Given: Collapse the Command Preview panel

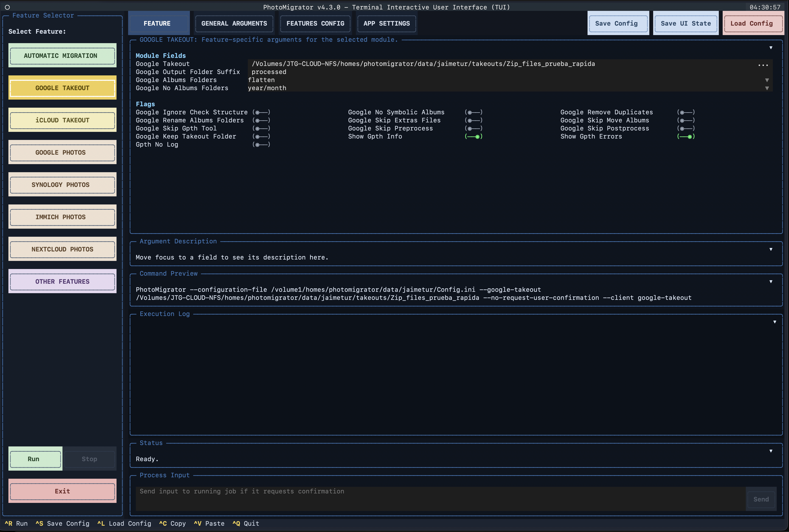Looking at the screenshot, I should click(771, 282).
